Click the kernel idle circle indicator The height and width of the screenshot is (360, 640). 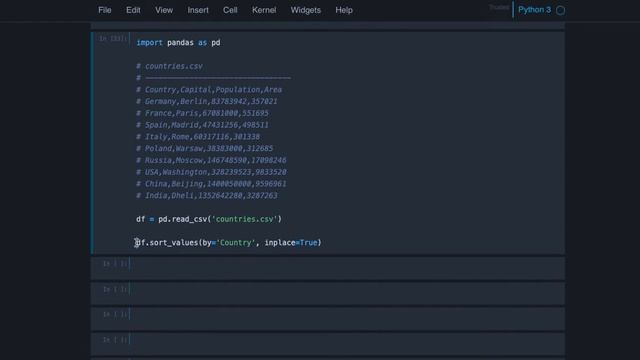click(x=560, y=10)
